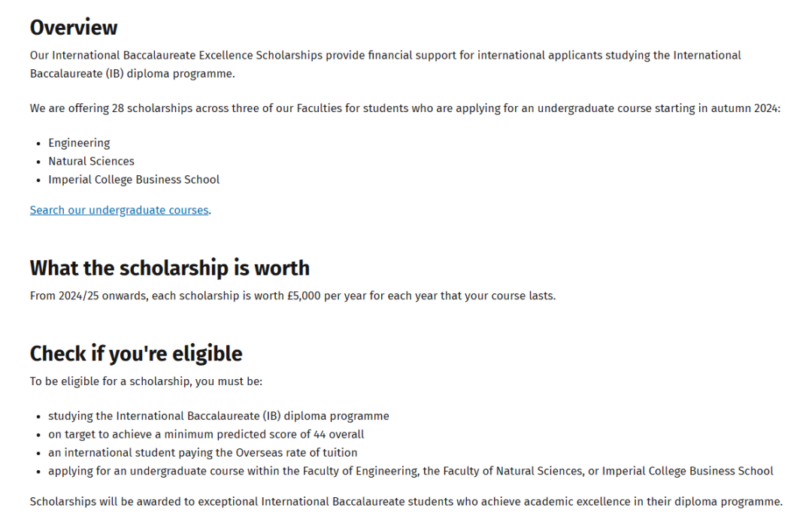Select the What the scholarship is worth heading
Image resolution: width=812 pixels, height=519 pixels.
pos(170,269)
